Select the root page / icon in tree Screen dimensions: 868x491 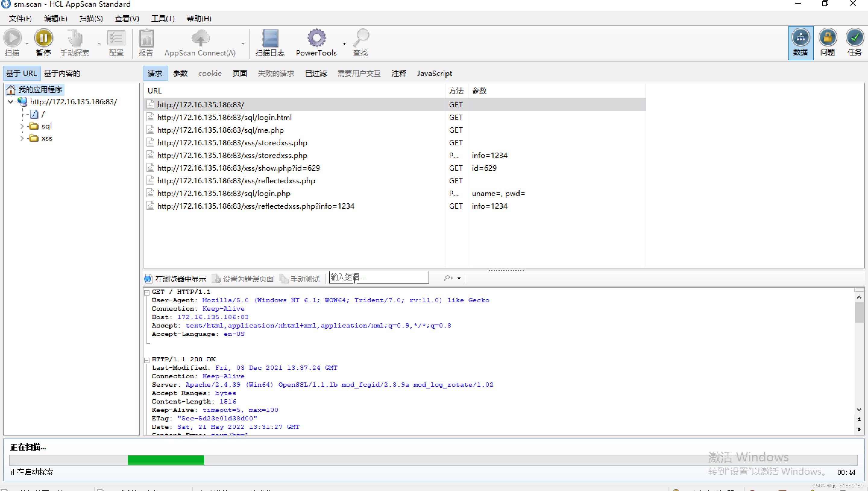(x=34, y=114)
